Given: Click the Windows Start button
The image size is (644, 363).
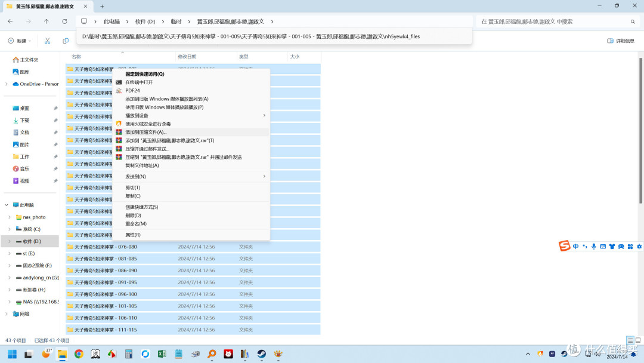Looking at the screenshot, I should (x=12, y=354).
